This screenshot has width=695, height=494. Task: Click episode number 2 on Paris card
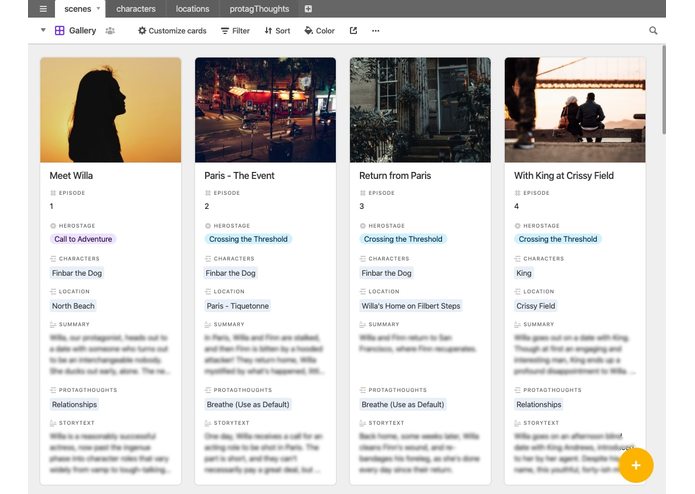[207, 206]
